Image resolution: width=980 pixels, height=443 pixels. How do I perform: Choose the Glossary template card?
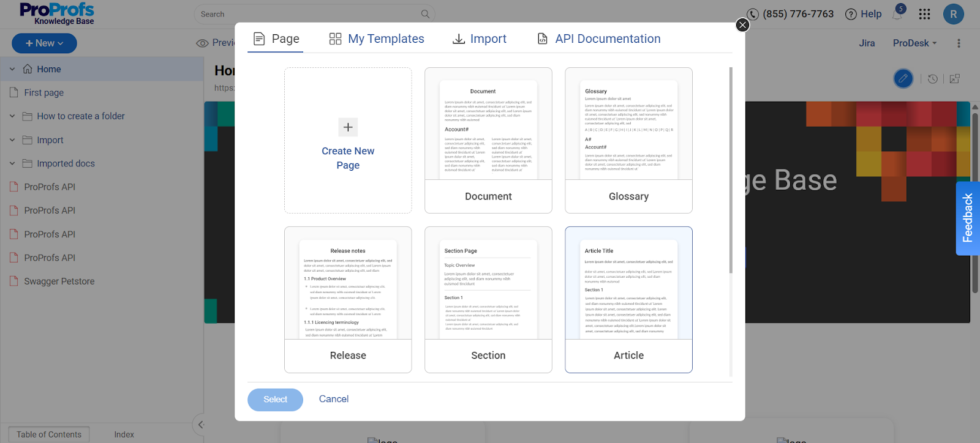(x=628, y=140)
